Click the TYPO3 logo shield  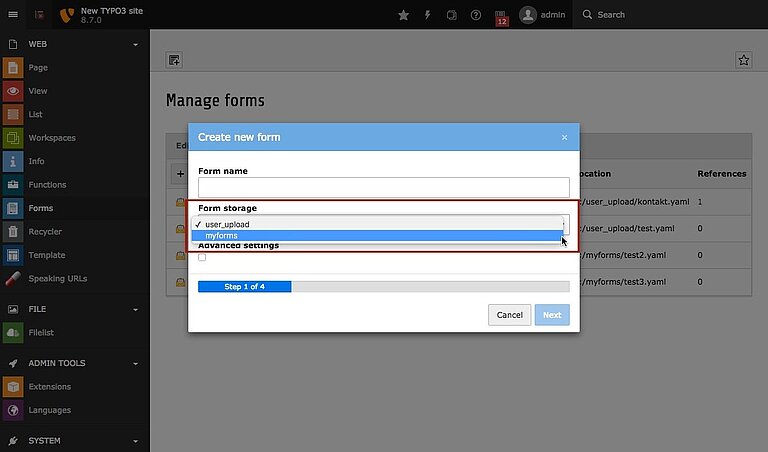coord(67,15)
